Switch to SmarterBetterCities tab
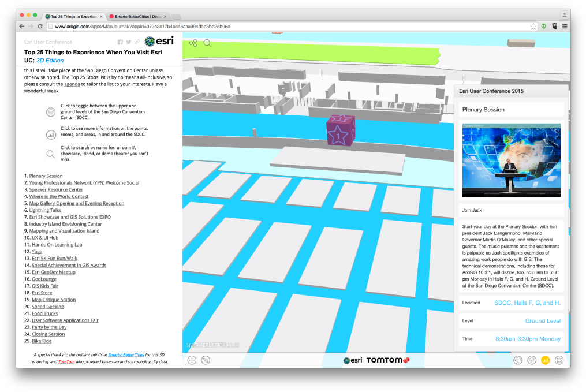This screenshot has width=586, height=392. point(137,16)
